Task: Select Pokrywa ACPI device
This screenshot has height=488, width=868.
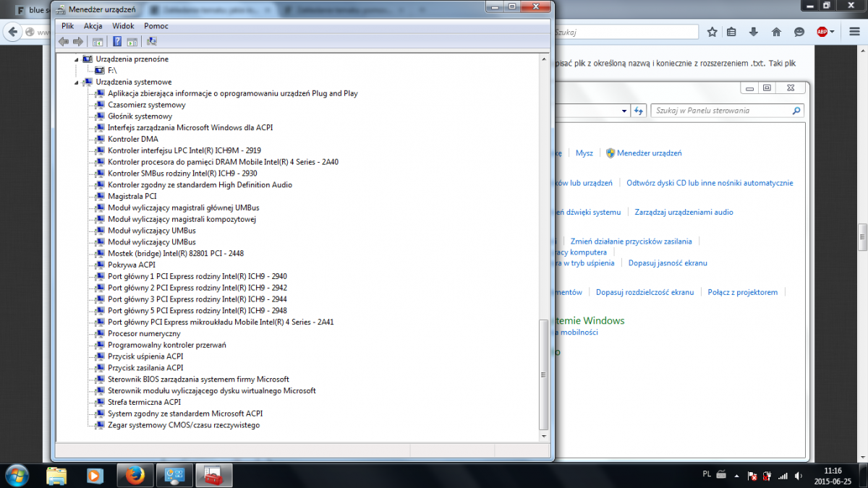Action: [132, 265]
